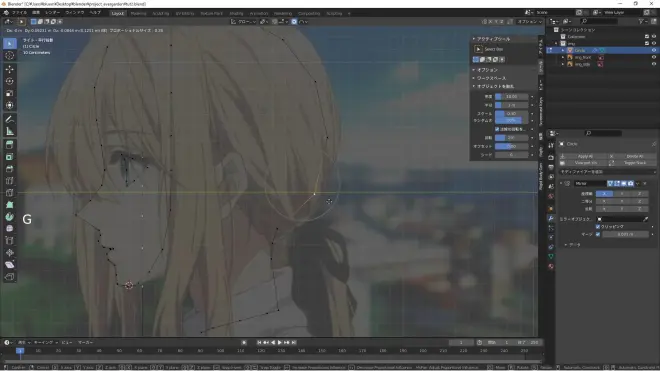The image size is (660, 371).
Task: Open the Mirror modifier extra options dropdown
Action: pos(638,184)
